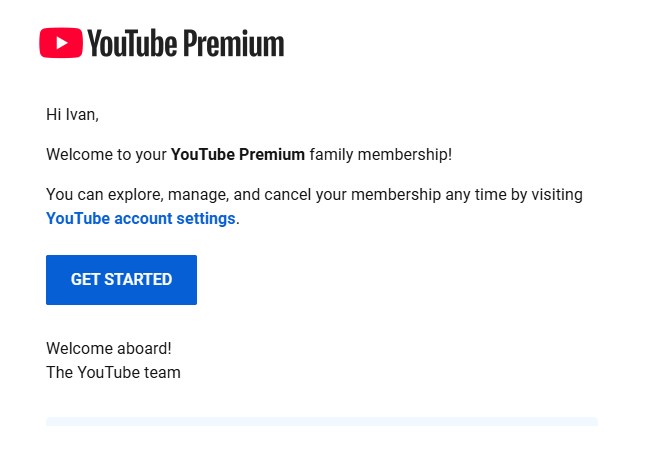Click the 'Premium' word in header logo
This screenshot has height=455, width=659.
click(234, 43)
